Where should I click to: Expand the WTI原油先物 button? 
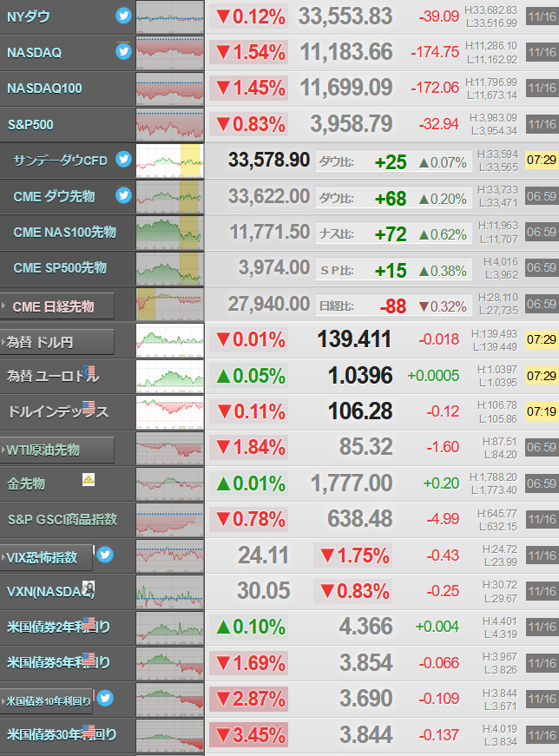pos(57,450)
